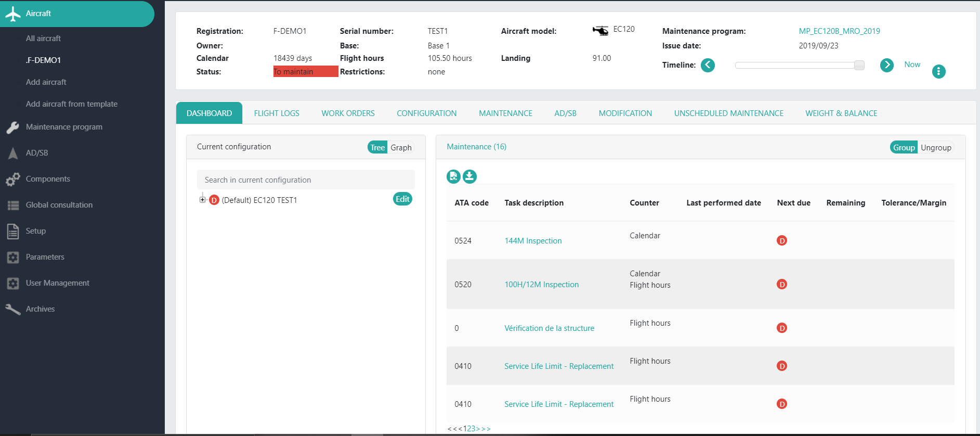Click the EC120 helicopter model icon

[600, 31]
